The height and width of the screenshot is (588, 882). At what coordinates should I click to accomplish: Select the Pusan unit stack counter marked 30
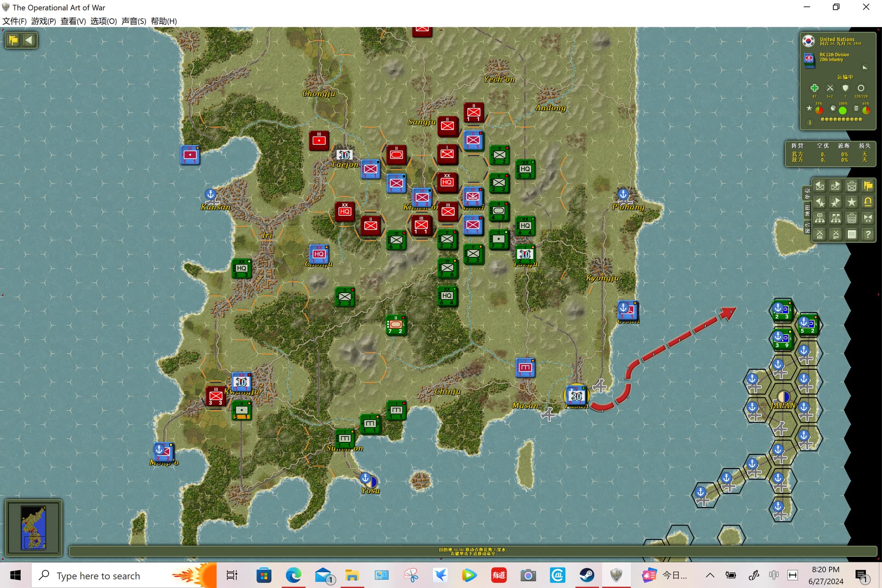(x=576, y=395)
